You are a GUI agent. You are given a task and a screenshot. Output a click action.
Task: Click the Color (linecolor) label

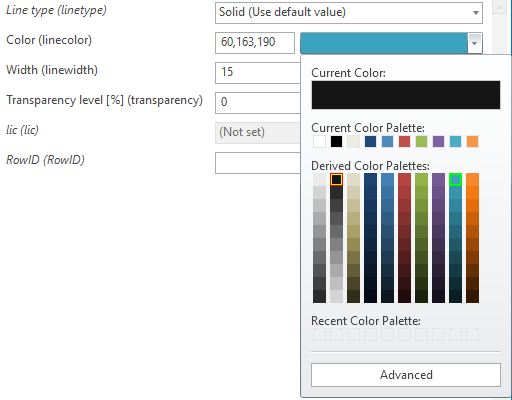pos(49,40)
